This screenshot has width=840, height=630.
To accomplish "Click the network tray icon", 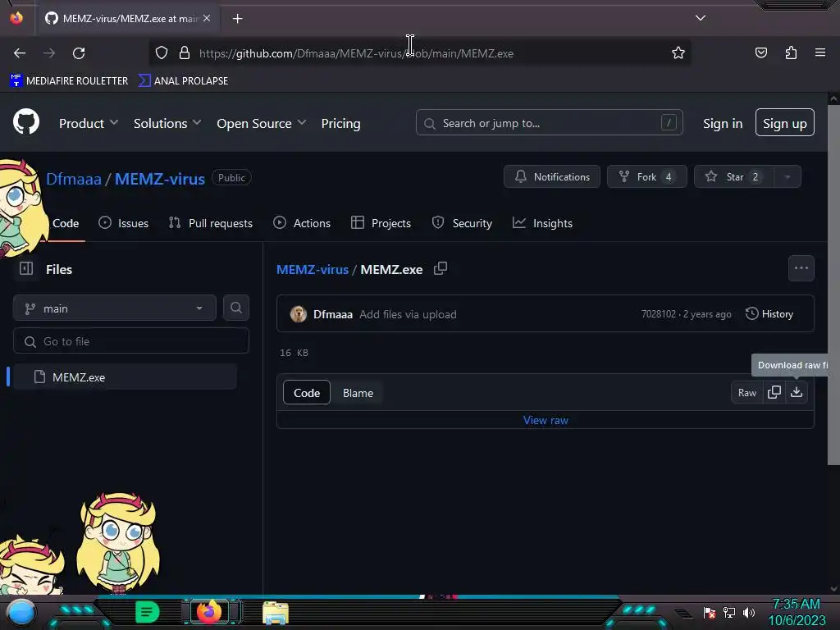I will [728, 612].
